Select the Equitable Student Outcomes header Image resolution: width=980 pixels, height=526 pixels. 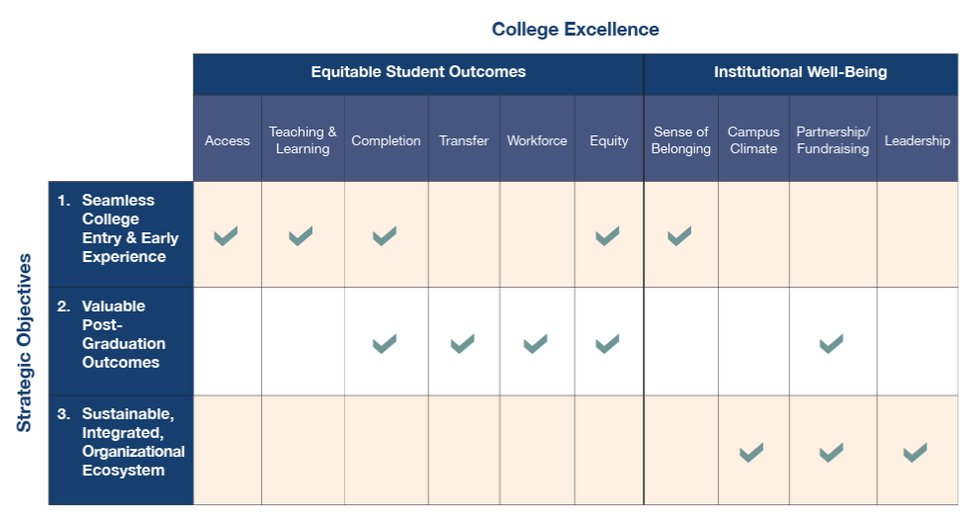[418, 72]
